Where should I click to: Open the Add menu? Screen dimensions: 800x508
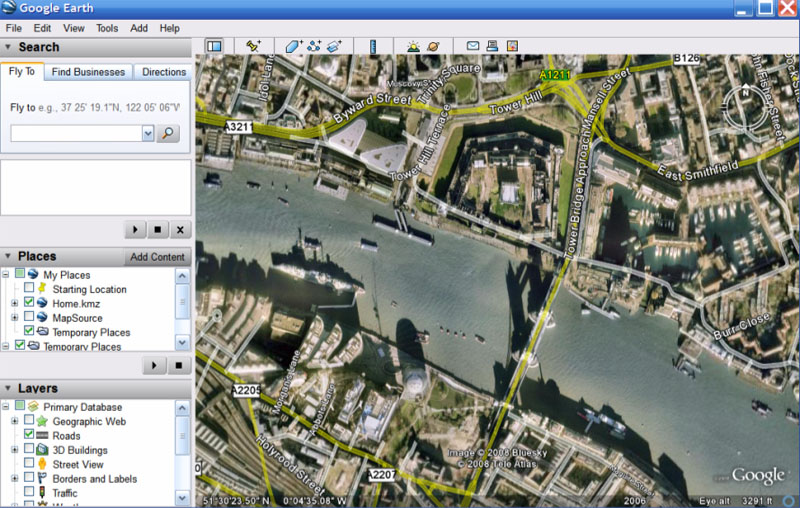click(x=139, y=28)
